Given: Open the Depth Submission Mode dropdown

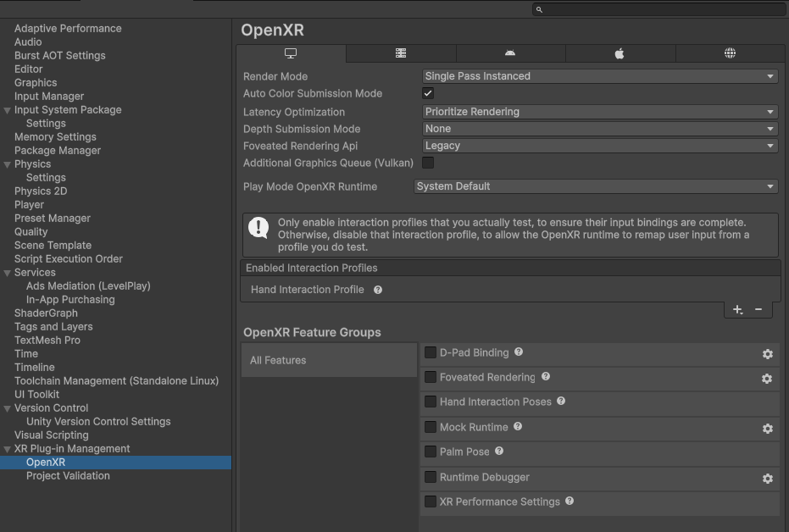Looking at the screenshot, I should coord(600,129).
